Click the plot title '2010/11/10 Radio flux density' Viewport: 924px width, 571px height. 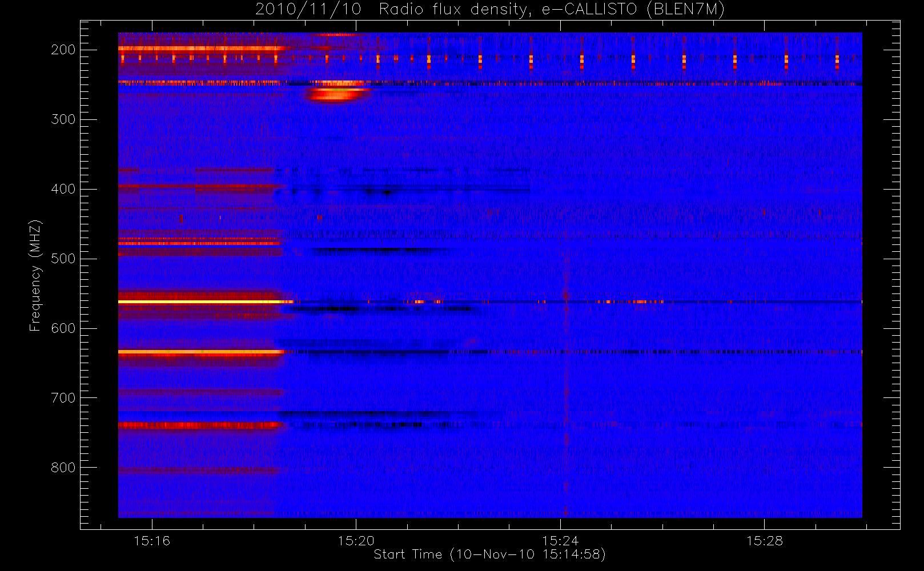pos(490,10)
